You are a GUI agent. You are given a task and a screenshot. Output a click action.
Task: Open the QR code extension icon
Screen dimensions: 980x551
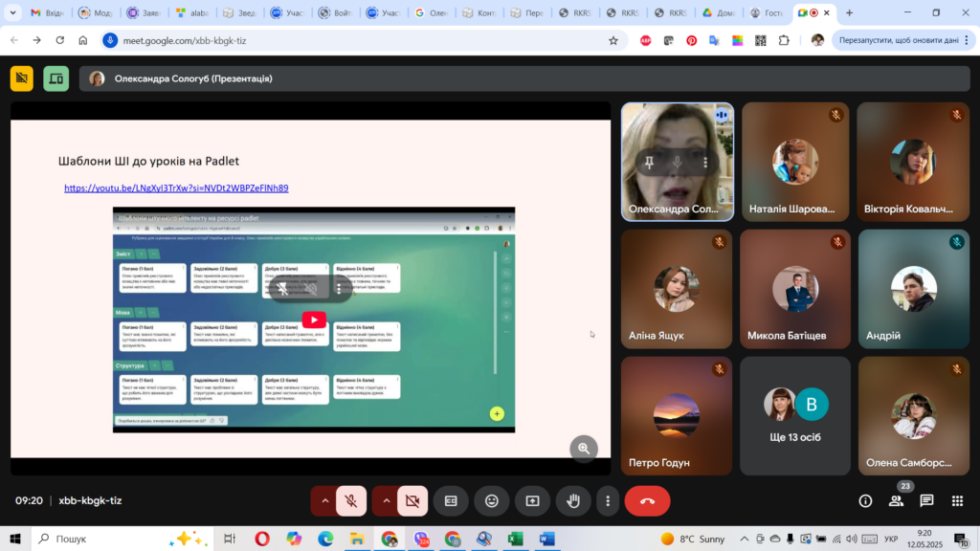[761, 40]
